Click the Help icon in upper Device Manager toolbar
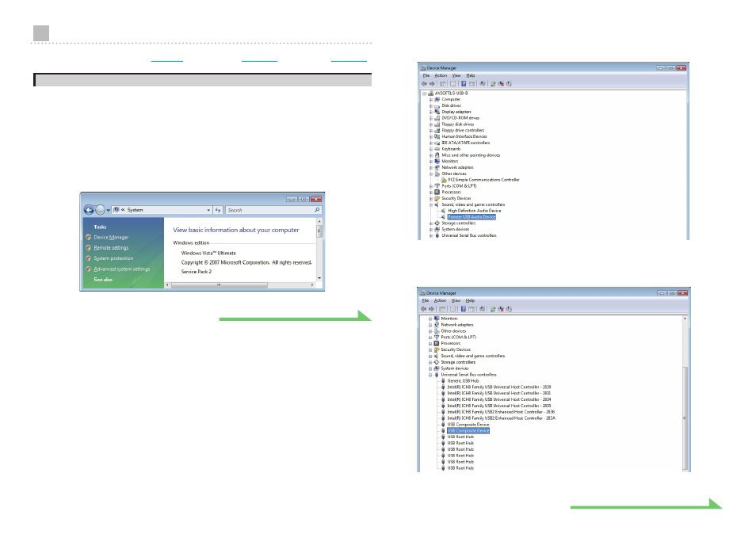This screenshot has height=534, width=756. coord(464,83)
